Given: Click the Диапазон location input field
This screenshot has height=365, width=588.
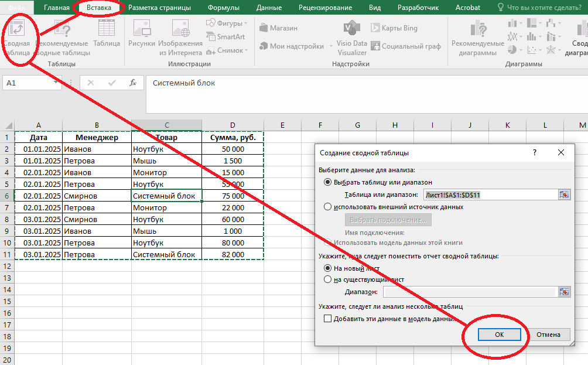Looking at the screenshot, I should click(x=470, y=292).
